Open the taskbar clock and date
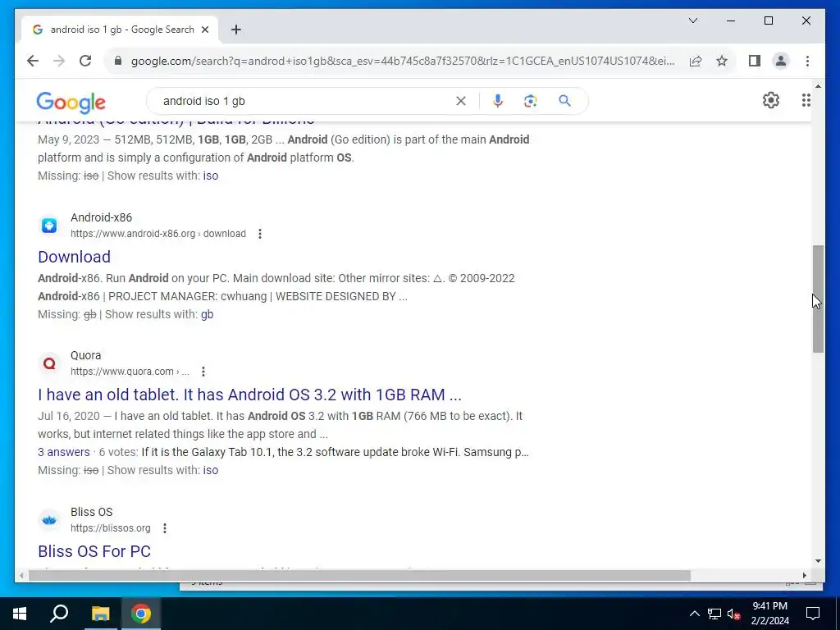Screen dimensions: 840x630 coord(769,614)
